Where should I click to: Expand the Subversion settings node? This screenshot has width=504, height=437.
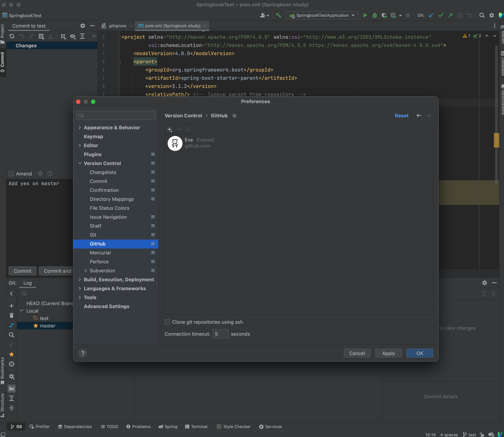(86, 270)
